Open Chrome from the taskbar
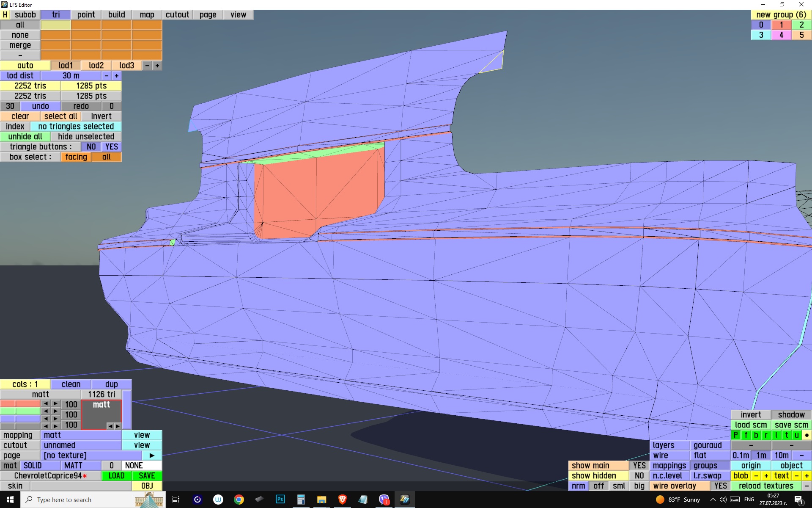Screen dimensions: 812x508 [239, 500]
